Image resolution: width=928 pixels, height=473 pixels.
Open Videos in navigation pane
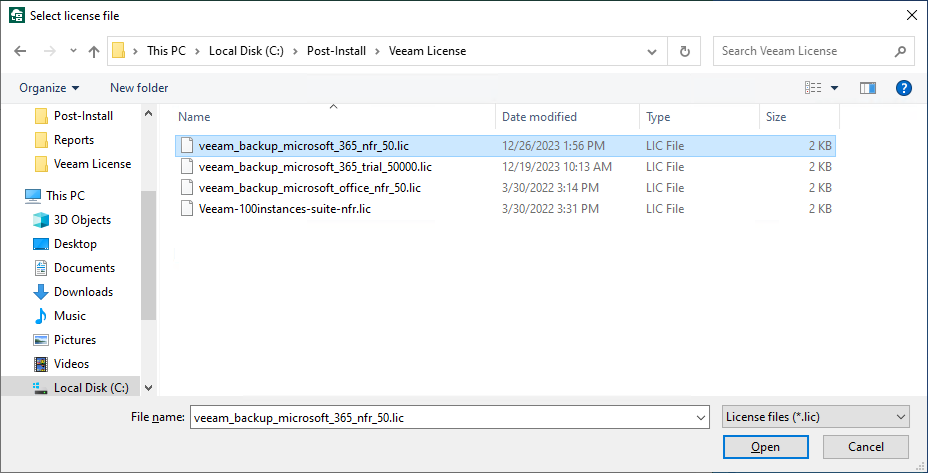60,363
